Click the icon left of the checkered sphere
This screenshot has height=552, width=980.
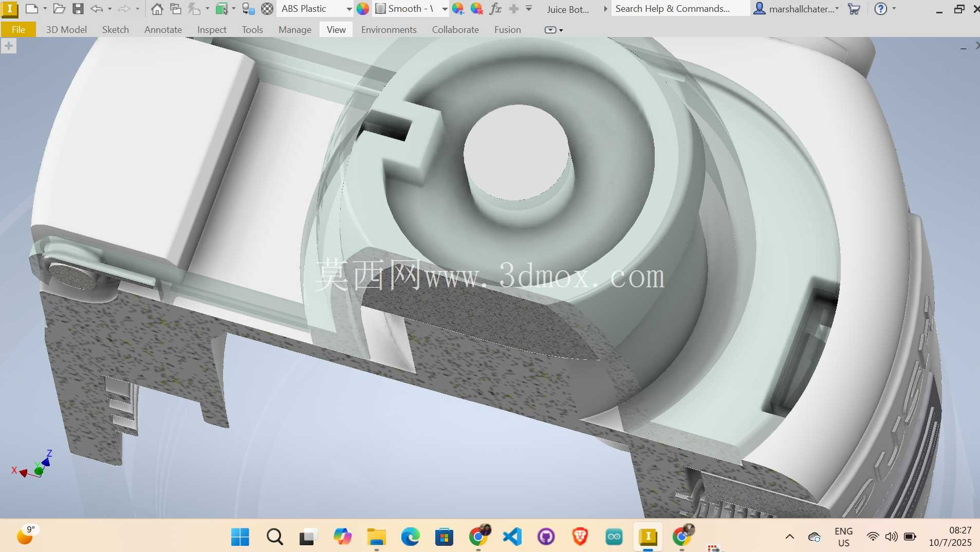[x=249, y=9]
